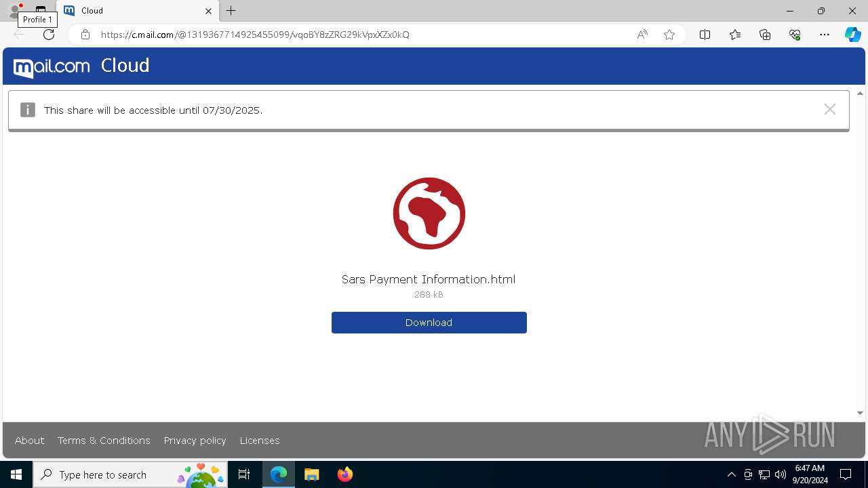Open network icon in system tray
The height and width of the screenshot is (488, 868).
pos(764,474)
